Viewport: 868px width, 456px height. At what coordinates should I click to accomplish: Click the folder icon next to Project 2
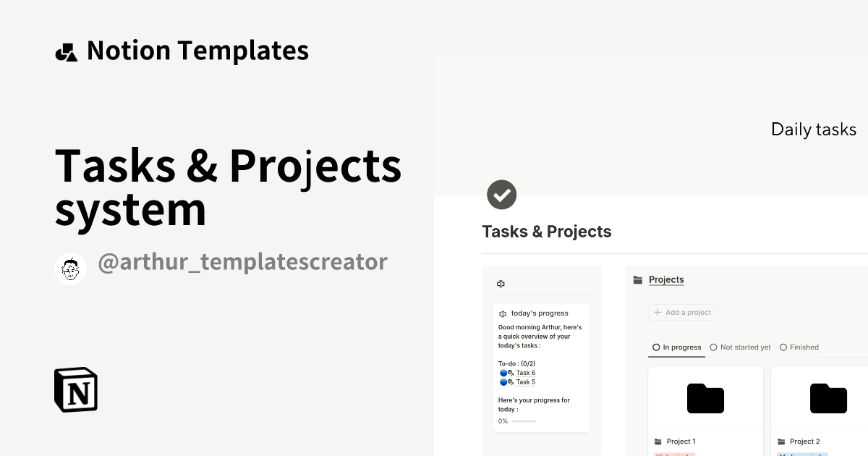[x=783, y=441]
